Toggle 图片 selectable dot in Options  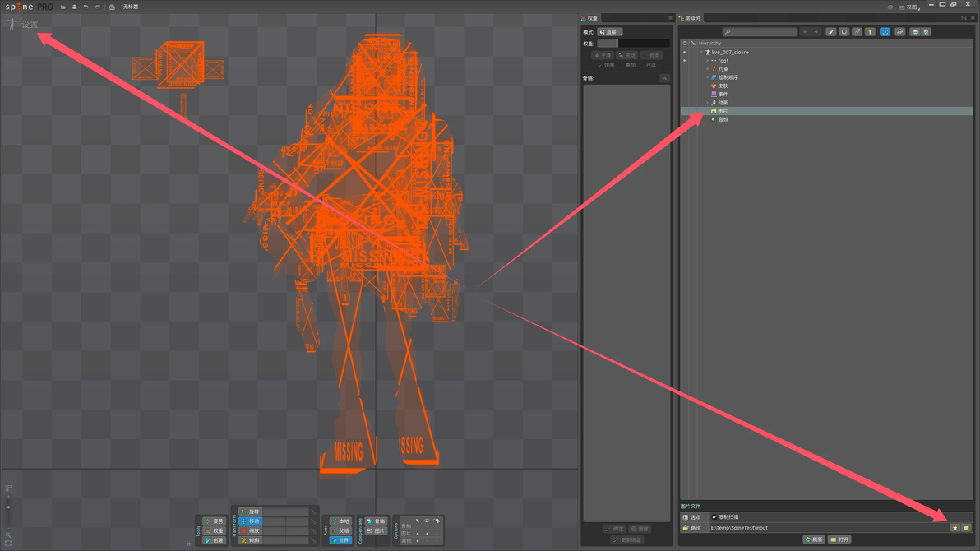pyautogui.click(x=418, y=534)
